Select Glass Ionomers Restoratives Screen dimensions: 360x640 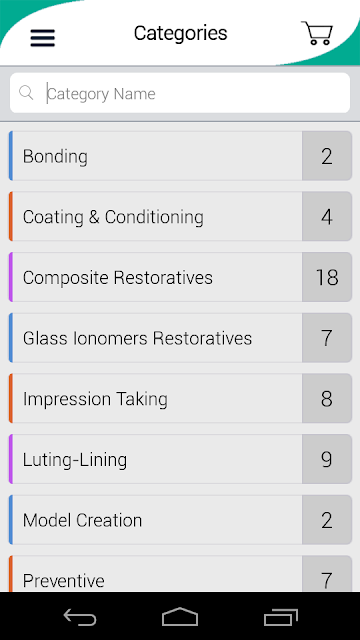tap(180, 338)
